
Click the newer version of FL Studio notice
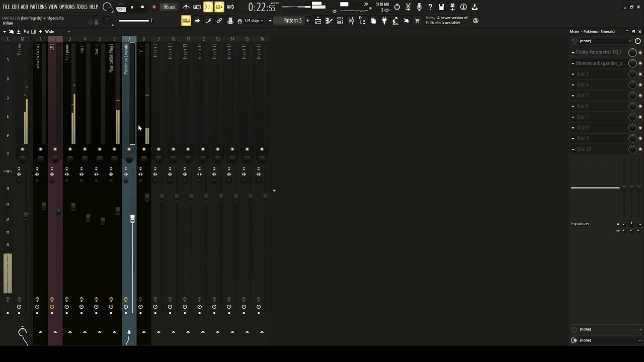447,20
